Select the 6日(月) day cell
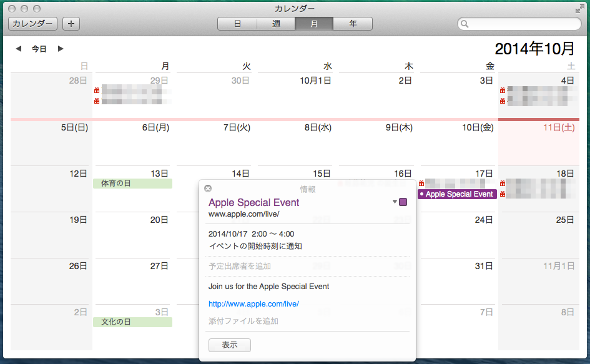This screenshot has width=590, height=364. click(132, 143)
